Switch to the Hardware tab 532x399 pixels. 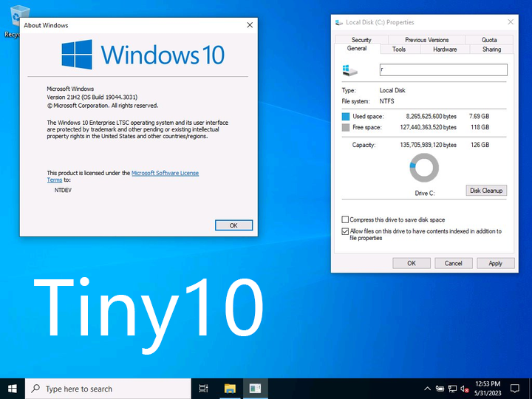[x=445, y=50]
